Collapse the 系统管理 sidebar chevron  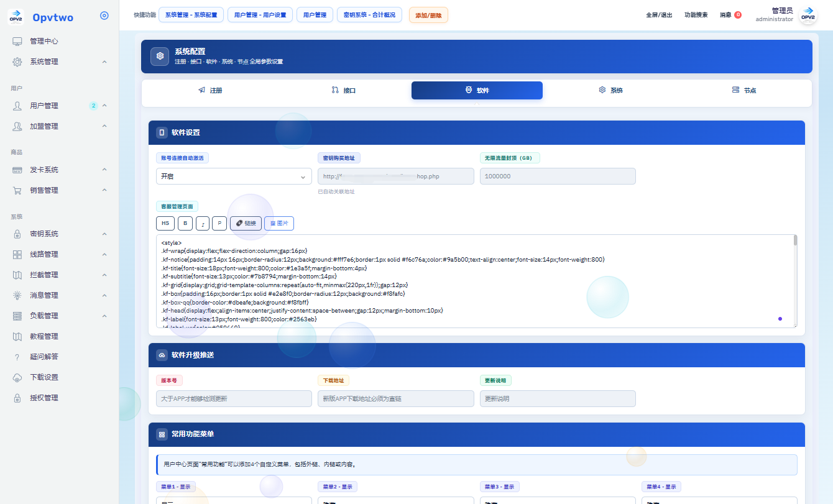104,62
